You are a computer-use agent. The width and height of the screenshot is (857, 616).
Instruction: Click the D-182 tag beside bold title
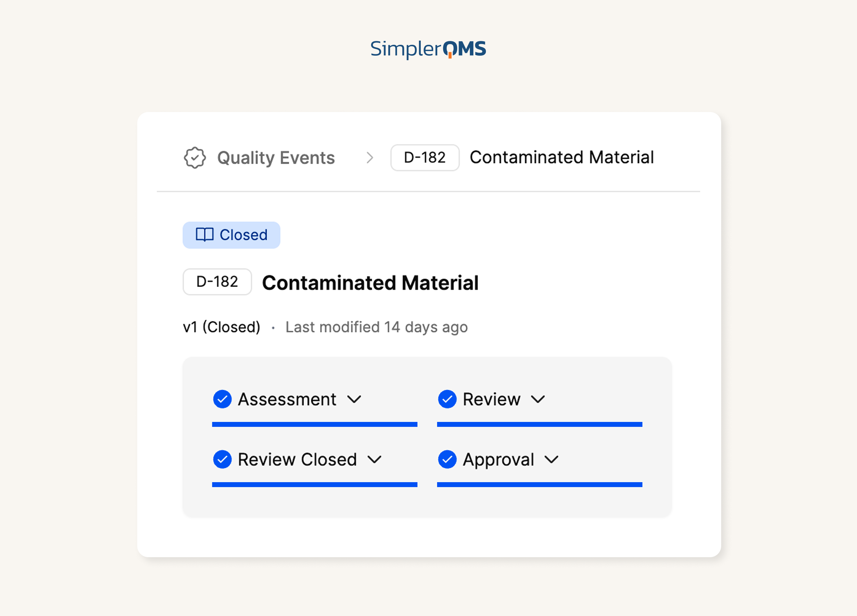click(x=217, y=282)
